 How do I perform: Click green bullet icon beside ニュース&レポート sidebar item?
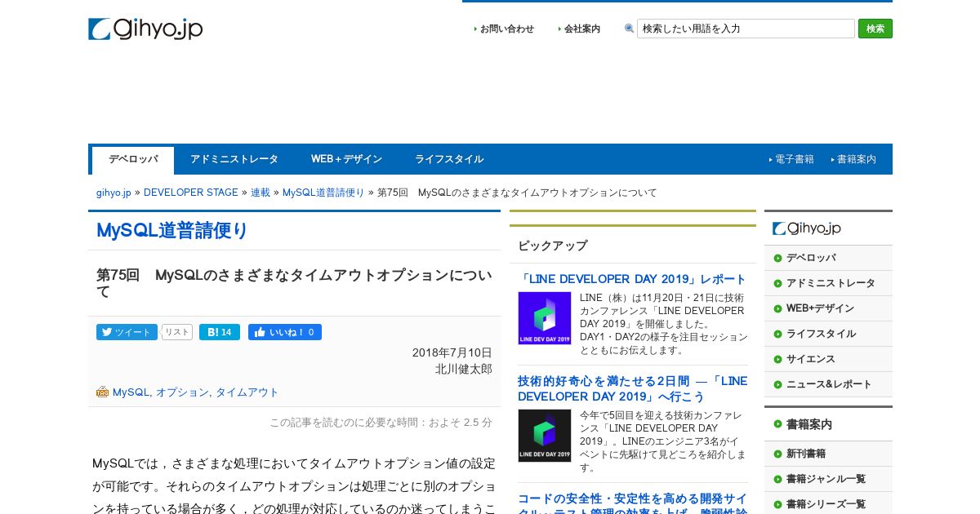pyautogui.click(x=777, y=384)
